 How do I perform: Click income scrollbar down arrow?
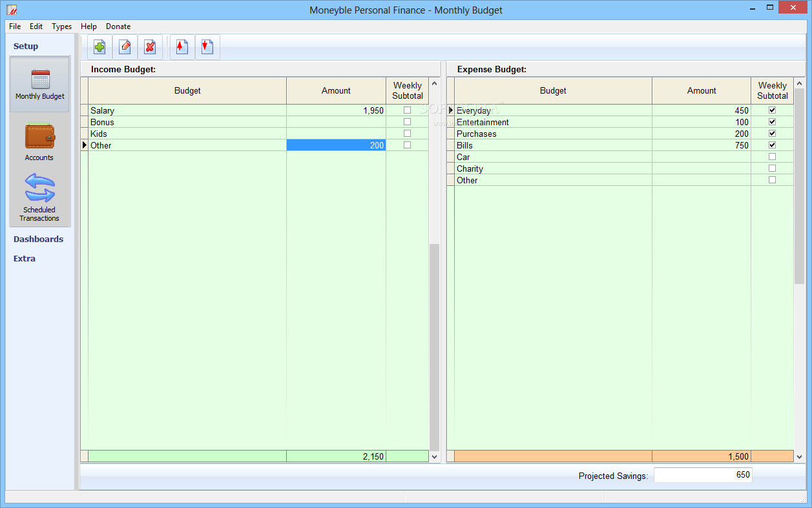tap(434, 456)
